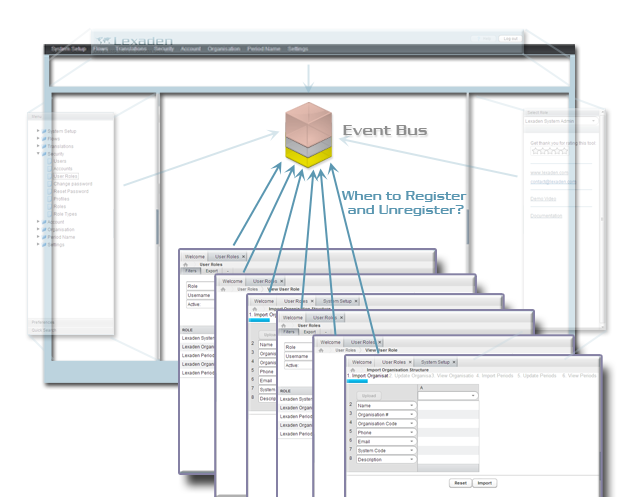Go to step 6. View Periods
This screenshot has height=497, width=628.
pos(579,376)
